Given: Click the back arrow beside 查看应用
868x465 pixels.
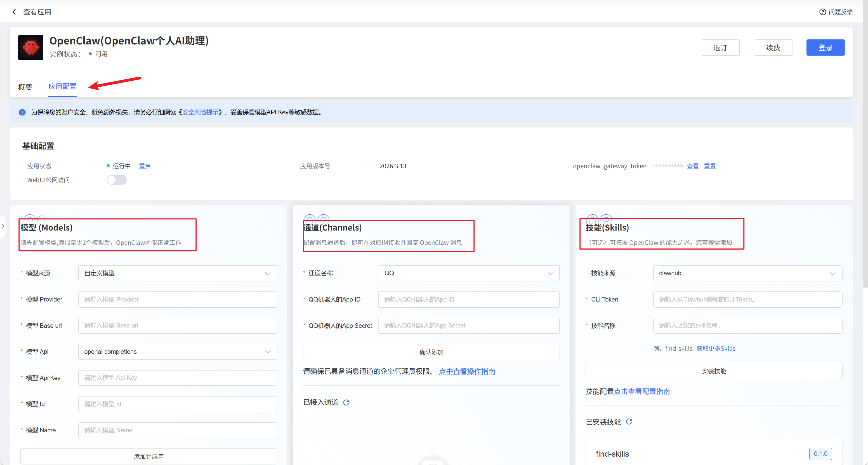Looking at the screenshot, I should [14, 12].
